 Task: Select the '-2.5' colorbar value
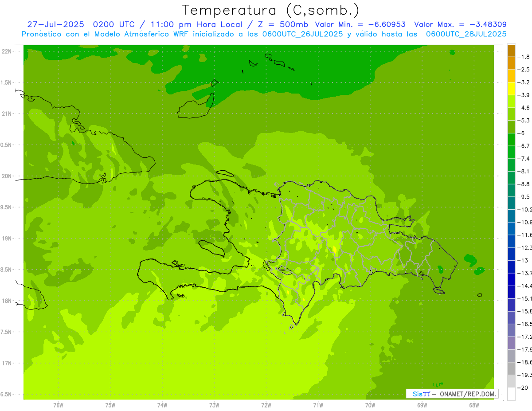pos(524,70)
